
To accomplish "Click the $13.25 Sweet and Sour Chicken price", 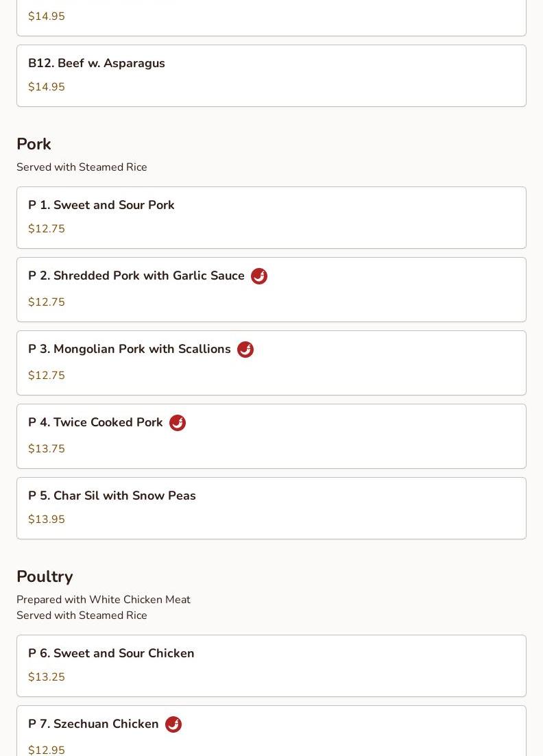I will point(47,677).
